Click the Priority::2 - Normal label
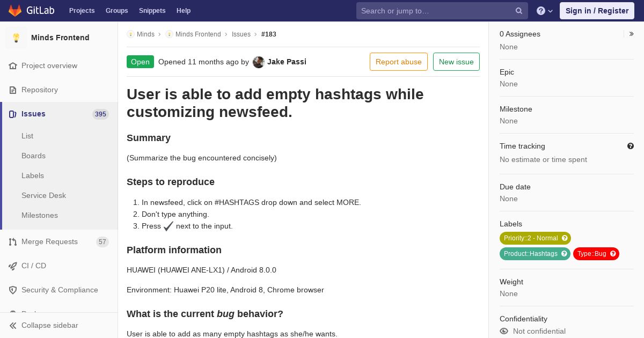Viewport: 644px width, 338px height. click(535, 238)
